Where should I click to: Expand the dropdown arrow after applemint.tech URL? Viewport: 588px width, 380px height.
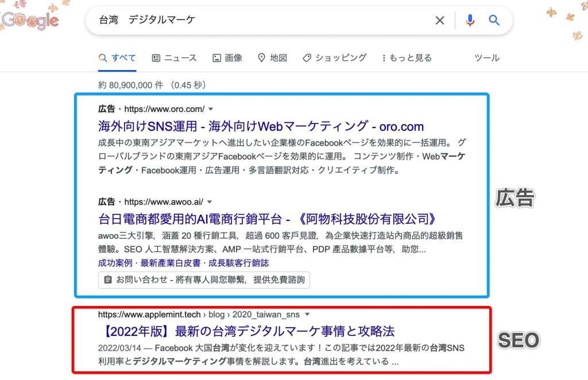[308, 315]
